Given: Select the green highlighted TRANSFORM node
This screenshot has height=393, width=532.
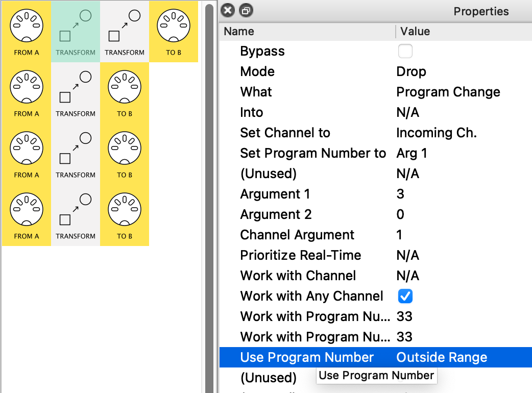Looking at the screenshot, I should 76,31.
